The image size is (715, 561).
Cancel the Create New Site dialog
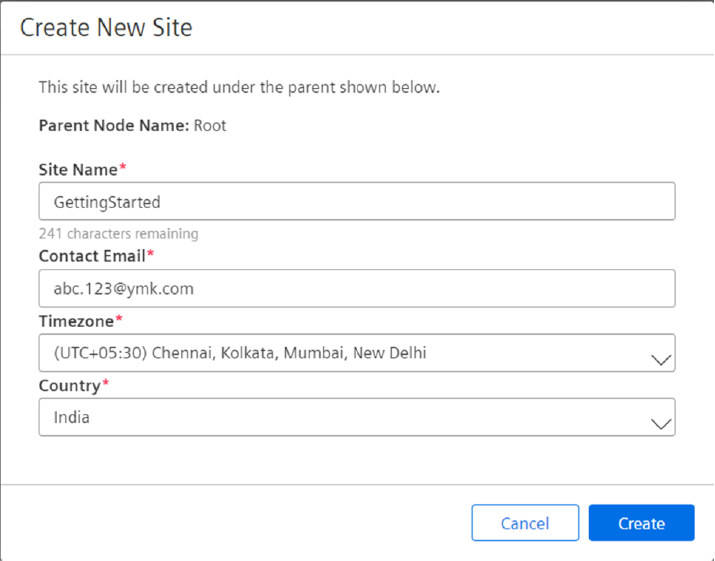tap(525, 523)
